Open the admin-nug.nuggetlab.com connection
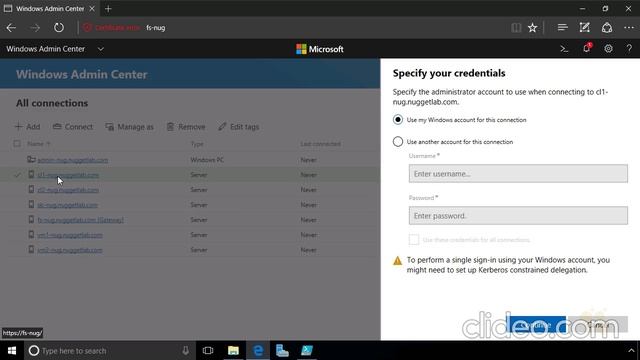This screenshot has width=640, height=360. pyautogui.click(x=73, y=160)
